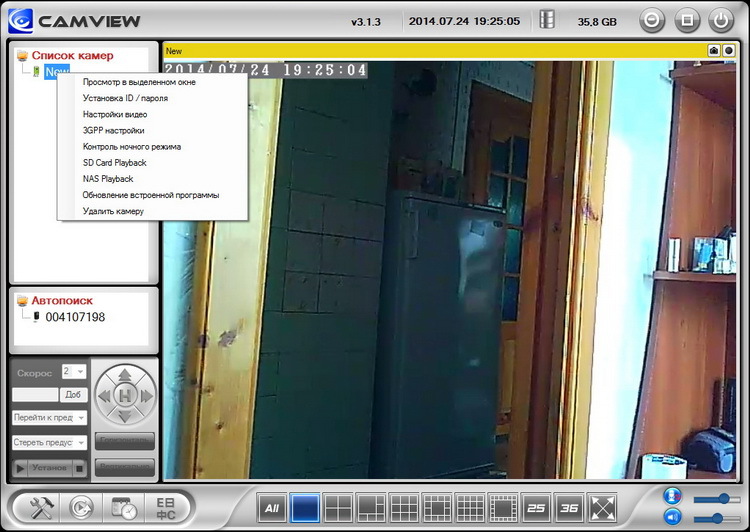750x532 pixels.
Task: Click the 35,8 GB free space text
Action: click(597, 22)
